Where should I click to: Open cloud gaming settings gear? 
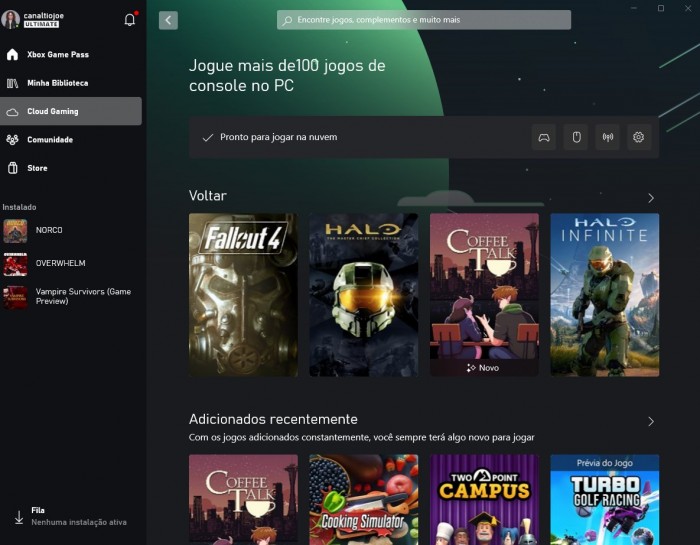[x=639, y=137]
